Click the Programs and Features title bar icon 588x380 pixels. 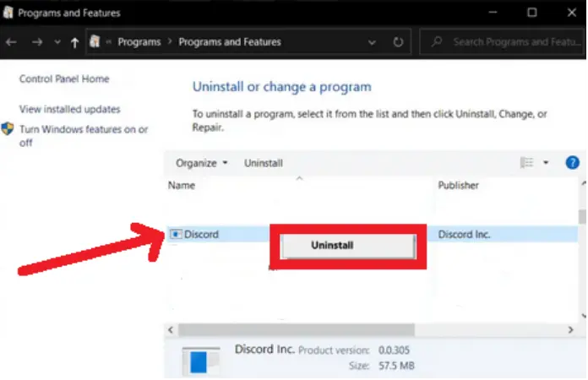(x=8, y=13)
